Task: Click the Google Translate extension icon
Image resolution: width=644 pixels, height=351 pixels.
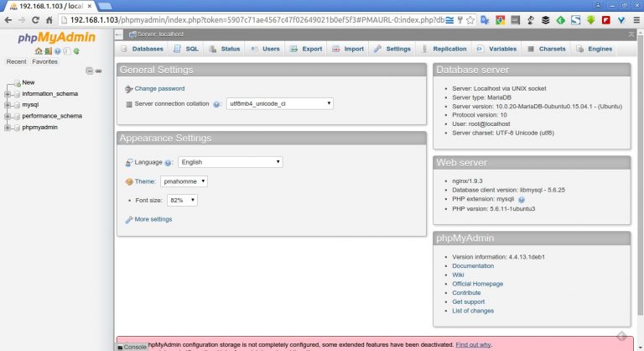Action: (485, 20)
